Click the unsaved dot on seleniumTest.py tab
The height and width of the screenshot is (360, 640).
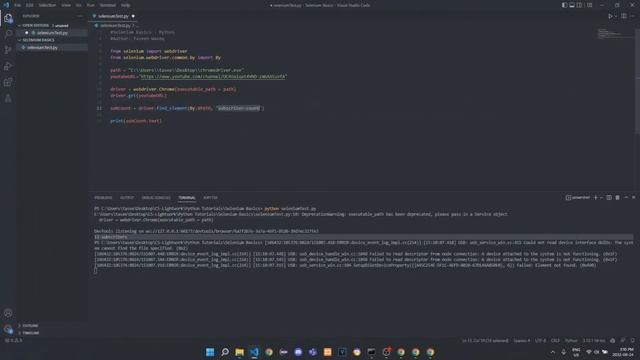click(x=133, y=16)
